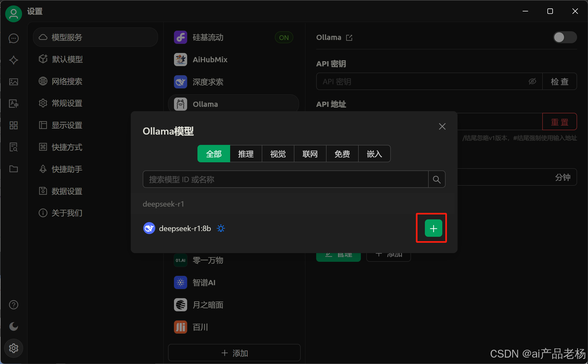Select the 智谱AI provider
Screen dimensions: 588x364
pyautogui.click(x=233, y=283)
